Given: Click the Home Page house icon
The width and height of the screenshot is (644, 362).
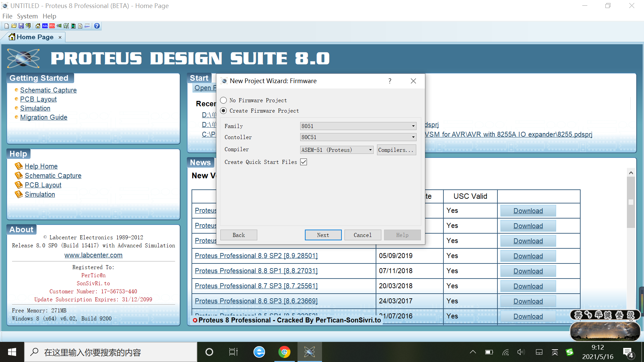Looking at the screenshot, I should tap(38, 26).
